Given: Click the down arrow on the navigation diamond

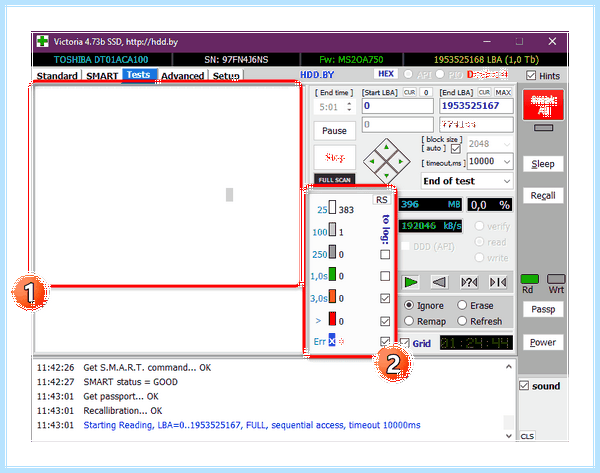Looking at the screenshot, I should click(x=386, y=176).
